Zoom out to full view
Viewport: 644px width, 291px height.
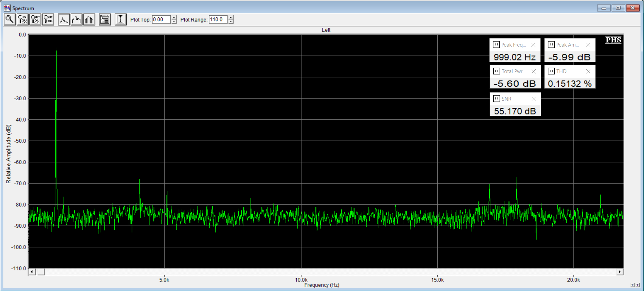pyautogui.click(x=48, y=20)
